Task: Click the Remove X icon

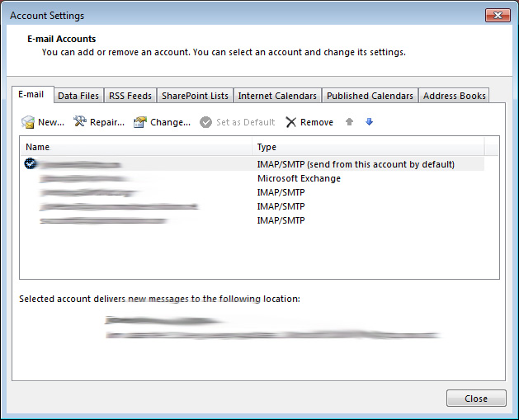Action: 291,122
